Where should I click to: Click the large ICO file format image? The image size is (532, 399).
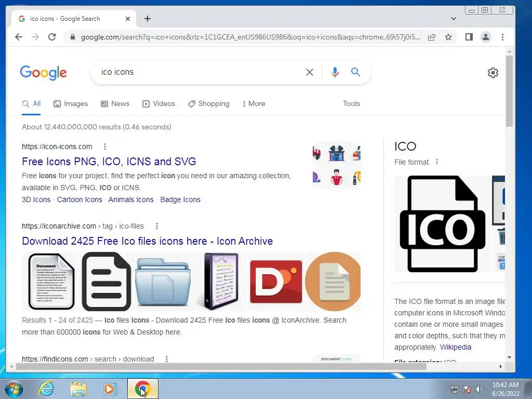[x=443, y=224]
